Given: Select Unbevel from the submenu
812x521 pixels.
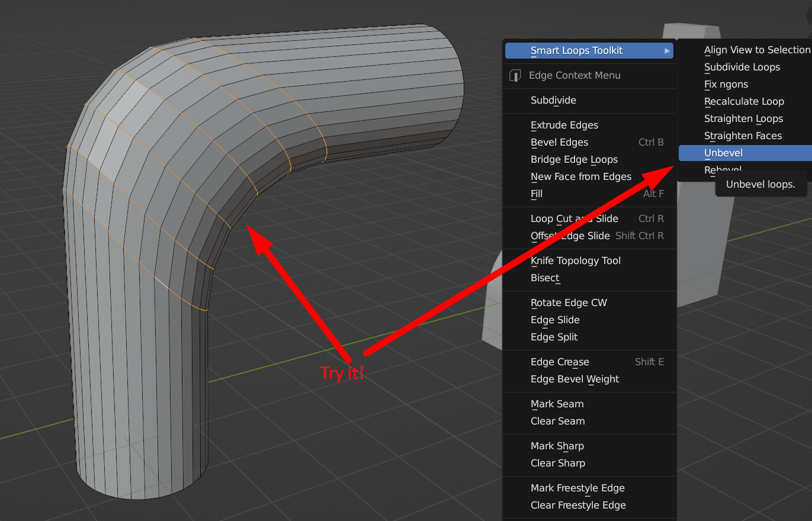Looking at the screenshot, I should pos(723,153).
